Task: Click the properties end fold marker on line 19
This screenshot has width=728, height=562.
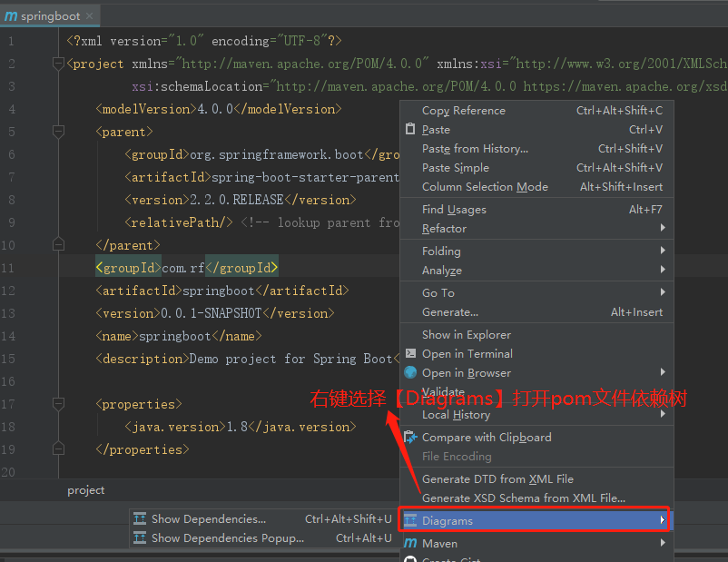Action: click(58, 449)
